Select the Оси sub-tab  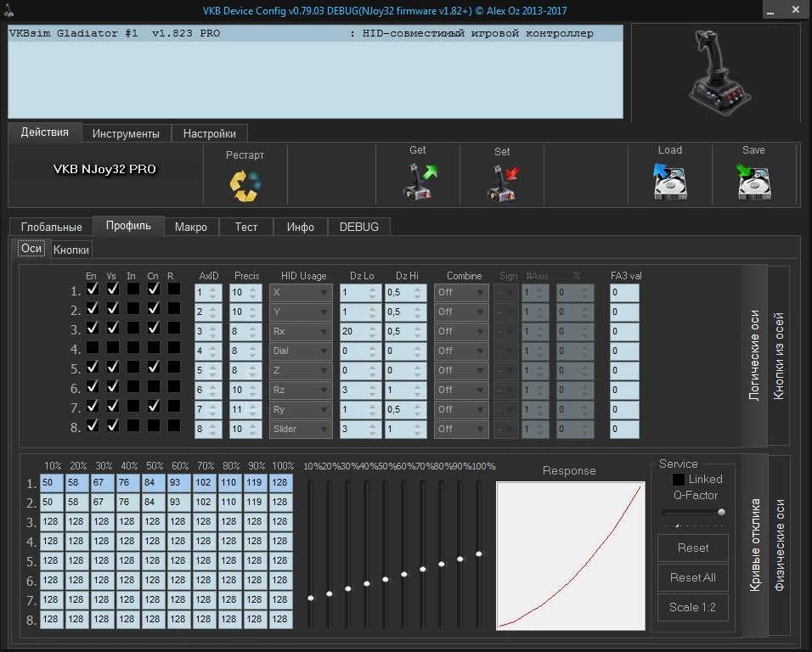31,249
